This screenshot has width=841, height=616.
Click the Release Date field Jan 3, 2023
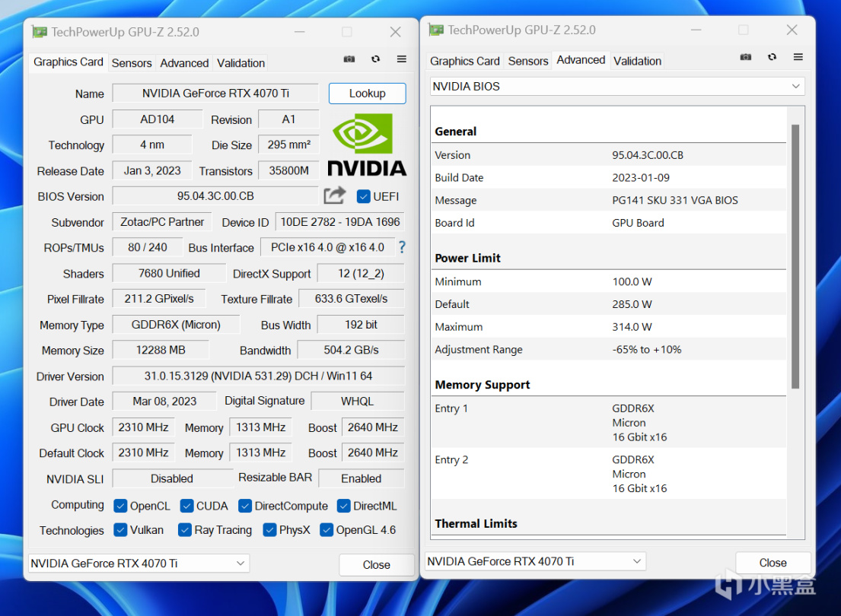tap(152, 170)
